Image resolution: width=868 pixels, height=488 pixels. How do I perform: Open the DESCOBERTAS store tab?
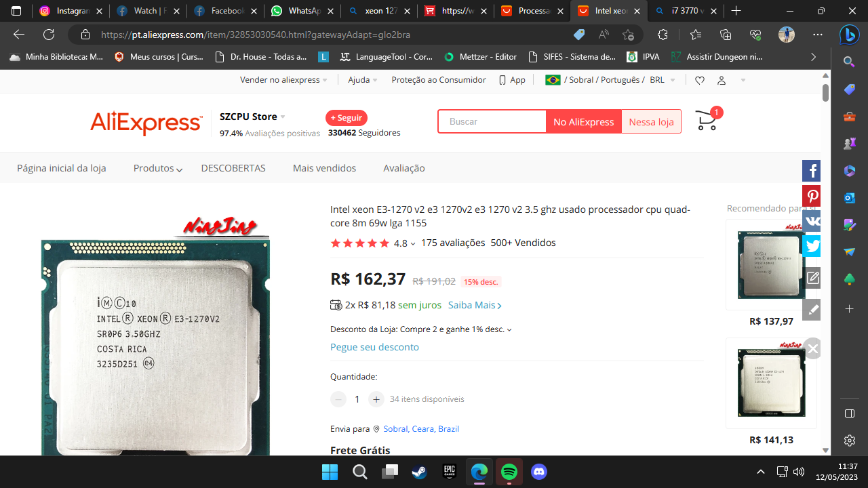[233, 168]
